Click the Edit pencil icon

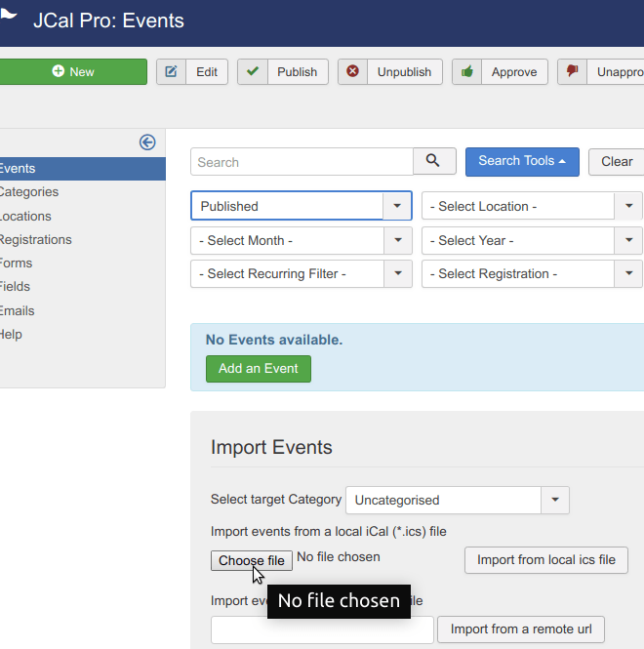tap(171, 71)
